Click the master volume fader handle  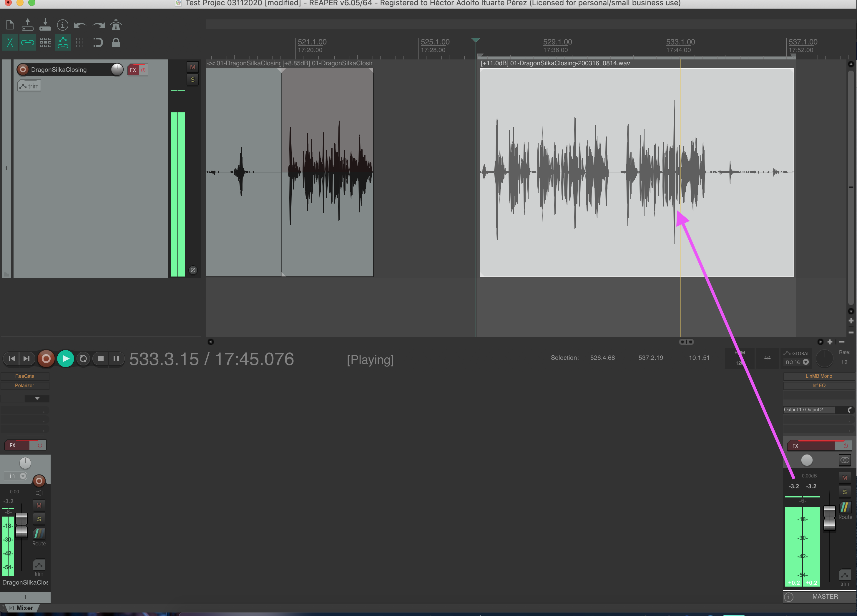pyautogui.click(x=829, y=518)
